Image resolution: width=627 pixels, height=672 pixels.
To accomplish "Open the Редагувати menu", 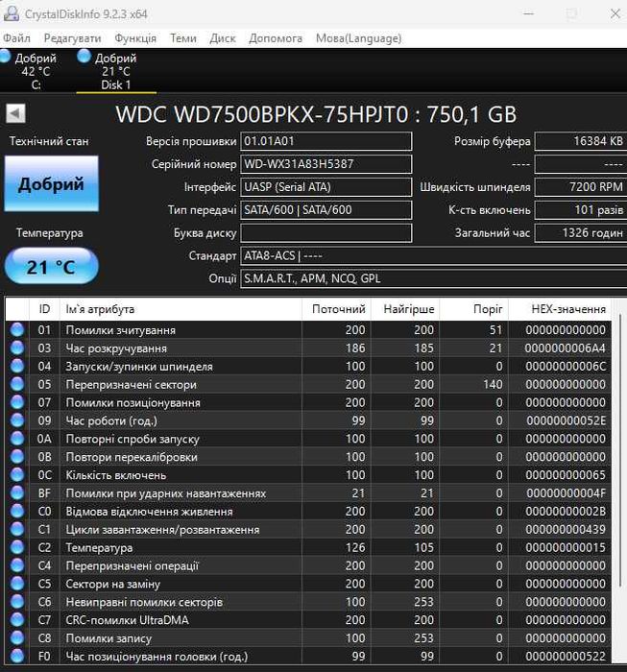I will pos(72,38).
